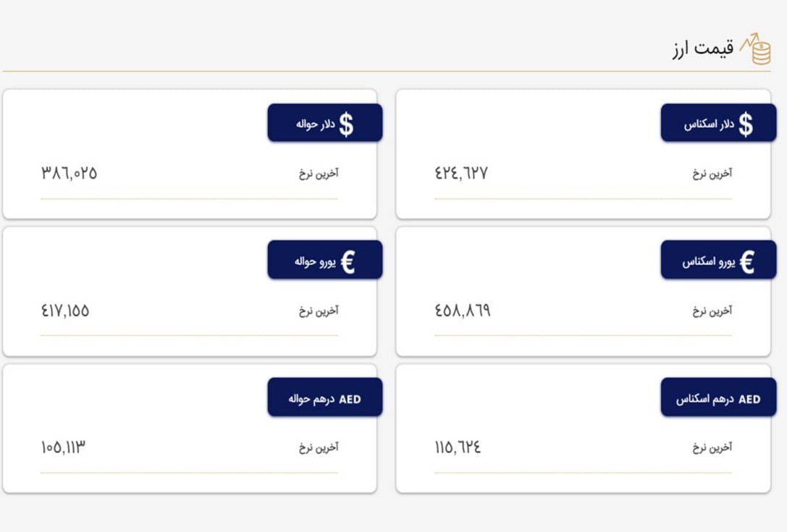
Task: Open the دلار حواله badge button
Action: click(x=325, y=123)
